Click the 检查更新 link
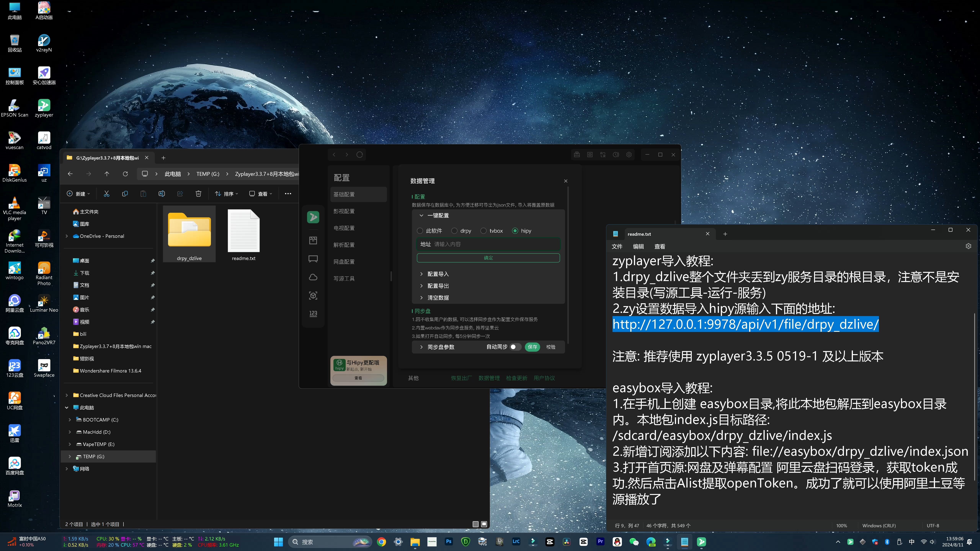Screen dimensions: 980x551 pyautogui.click(x=516, y=378)
